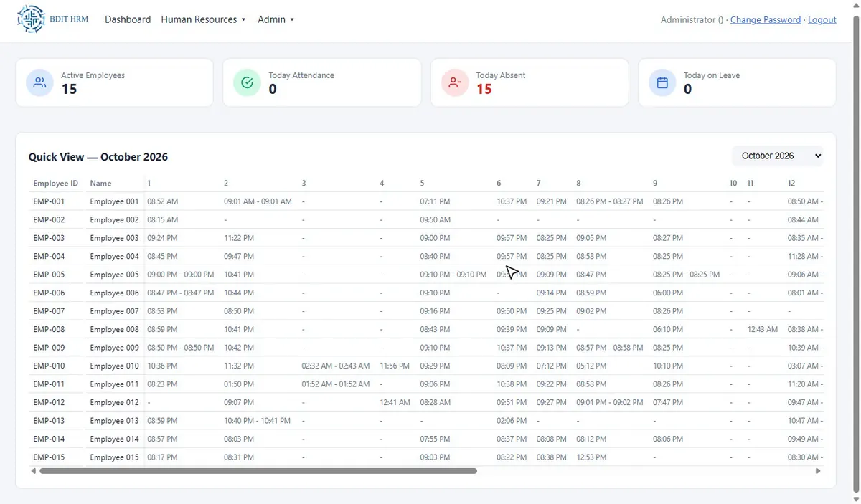
Task: Expand the Human Resources menu
Action: pyautogui.click(x=204, y=19)
